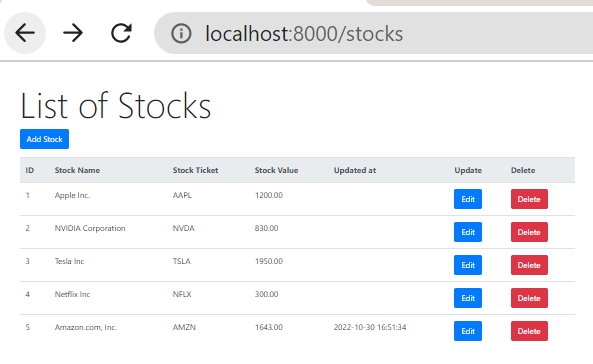Click the Add Stock button
The image size is (593, 364).
click(x=44, y=139)
